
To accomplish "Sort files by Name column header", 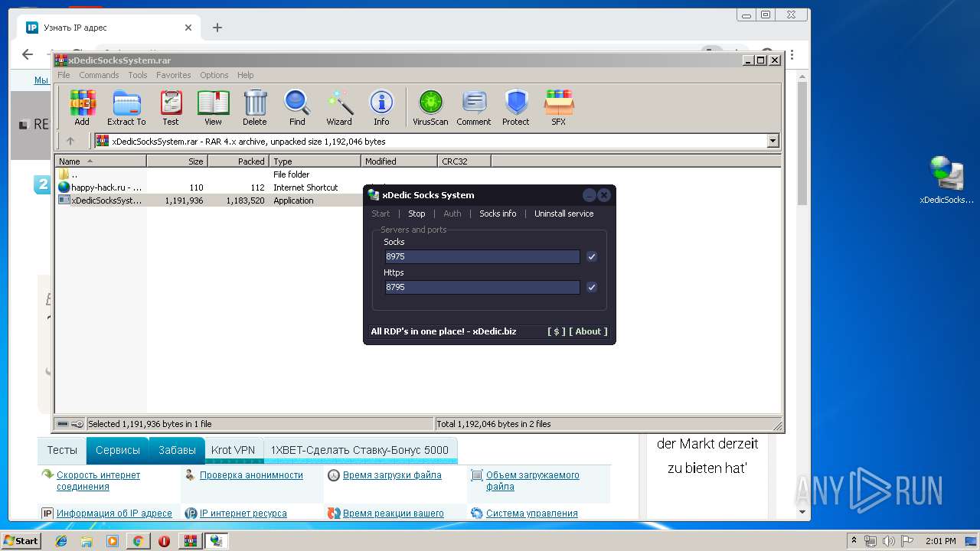I will click(x=100, y=161).
